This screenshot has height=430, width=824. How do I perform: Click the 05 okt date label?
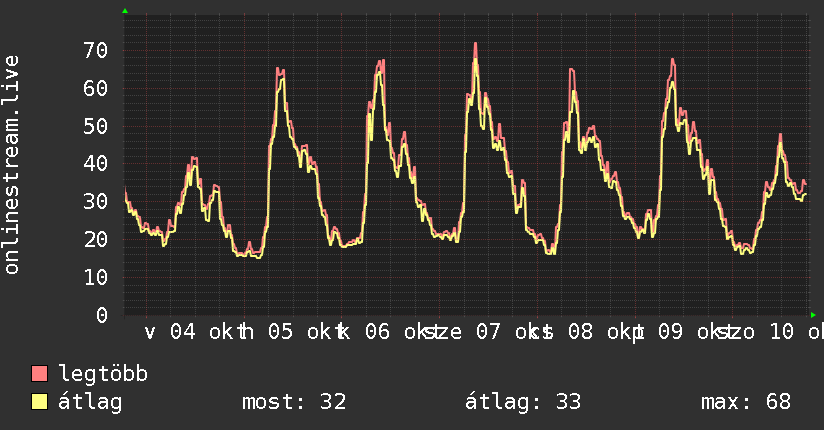(x=301, y=332)
